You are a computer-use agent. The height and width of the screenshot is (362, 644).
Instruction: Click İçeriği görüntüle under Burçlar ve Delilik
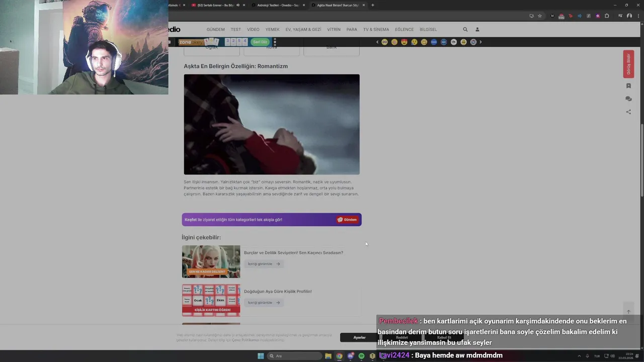tap(264, 264)
